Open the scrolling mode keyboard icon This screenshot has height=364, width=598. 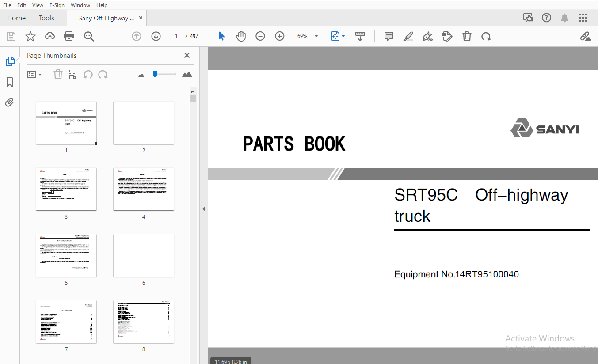pyautogui.click(x=360, y=36)
